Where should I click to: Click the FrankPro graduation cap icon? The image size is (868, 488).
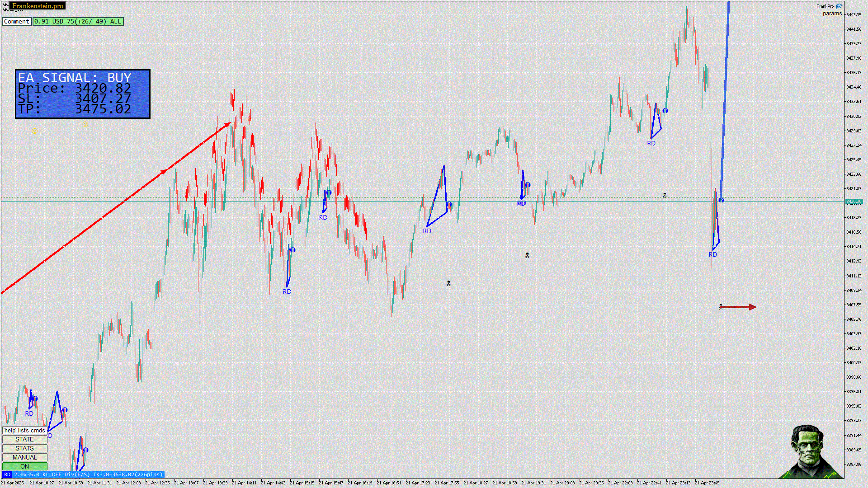click(x=839, y=6)
